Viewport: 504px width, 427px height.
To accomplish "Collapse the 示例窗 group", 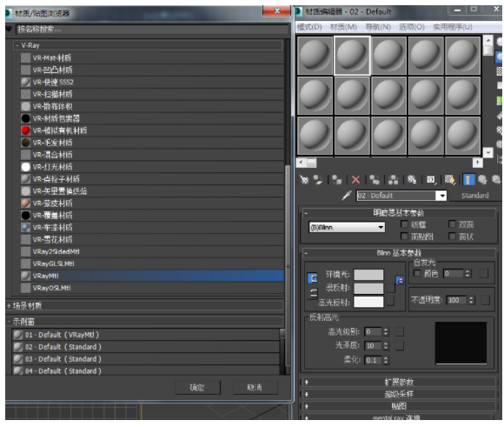I will click(x=9, y=321).
